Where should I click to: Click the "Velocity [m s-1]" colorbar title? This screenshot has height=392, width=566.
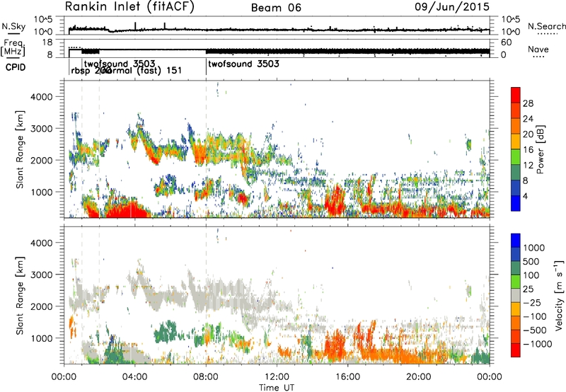(x=559, y=295)
